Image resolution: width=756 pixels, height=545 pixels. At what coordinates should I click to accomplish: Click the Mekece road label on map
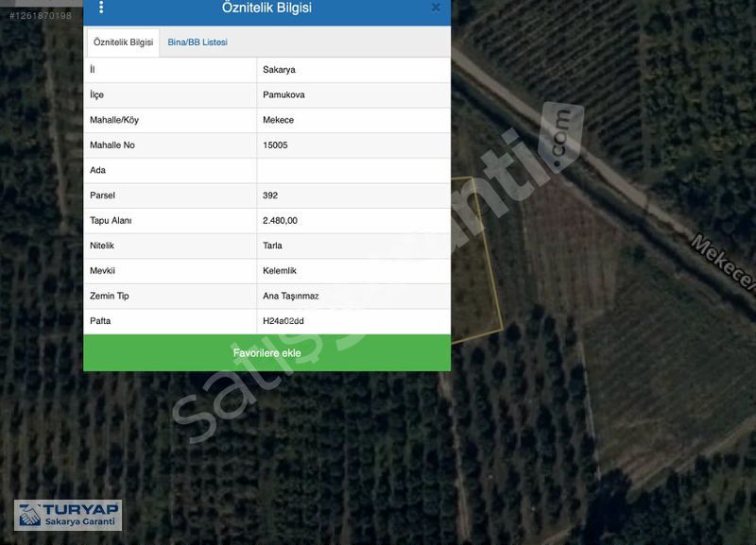(x=724, y=264)
